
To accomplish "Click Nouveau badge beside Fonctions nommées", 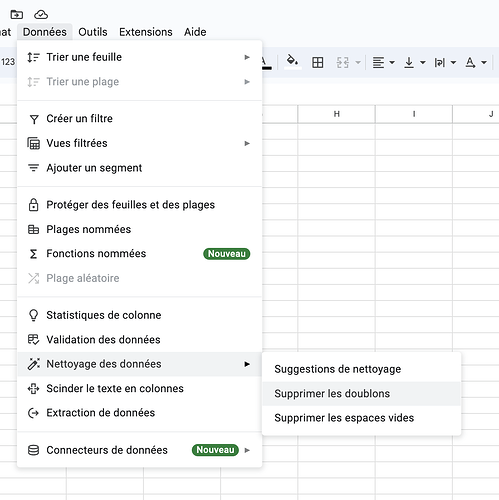I will 227,254.
